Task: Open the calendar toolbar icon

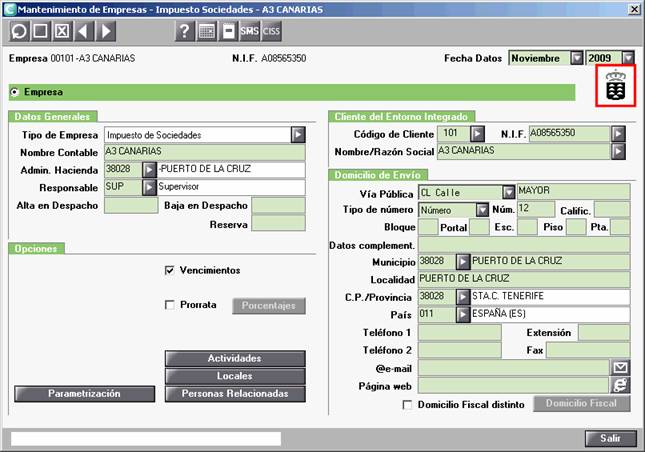Action: click(x=206, y=31)
